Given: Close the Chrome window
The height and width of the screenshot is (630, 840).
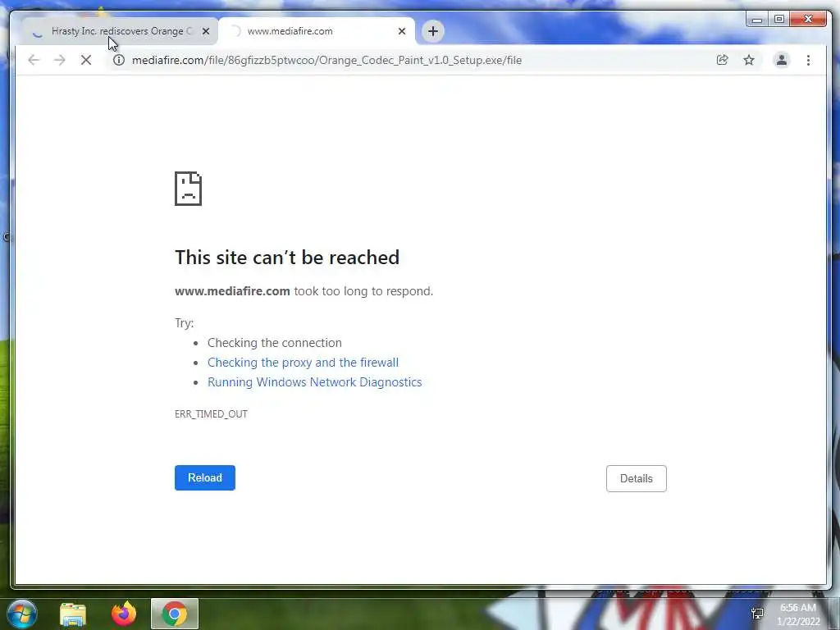Looking at the screenshot, I should [x=808, y=20].
